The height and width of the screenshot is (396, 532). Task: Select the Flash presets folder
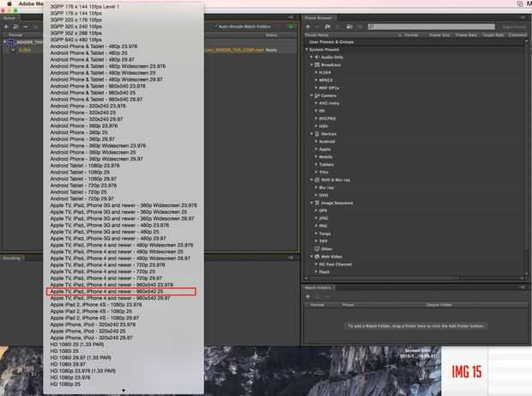point(324,271)
